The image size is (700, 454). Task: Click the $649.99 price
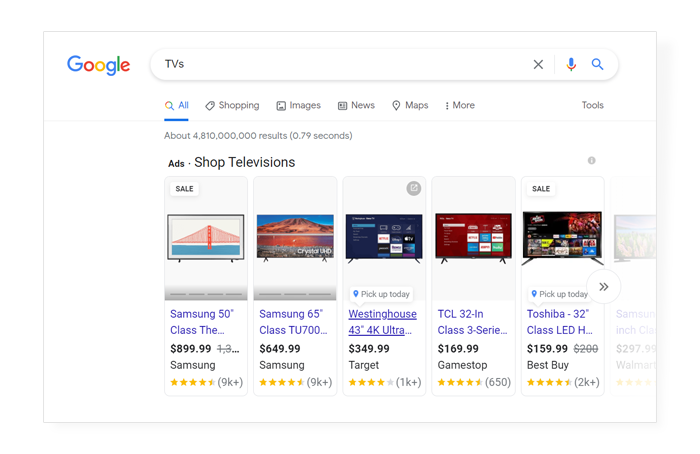pyautogui.click(x=280, y=349)
